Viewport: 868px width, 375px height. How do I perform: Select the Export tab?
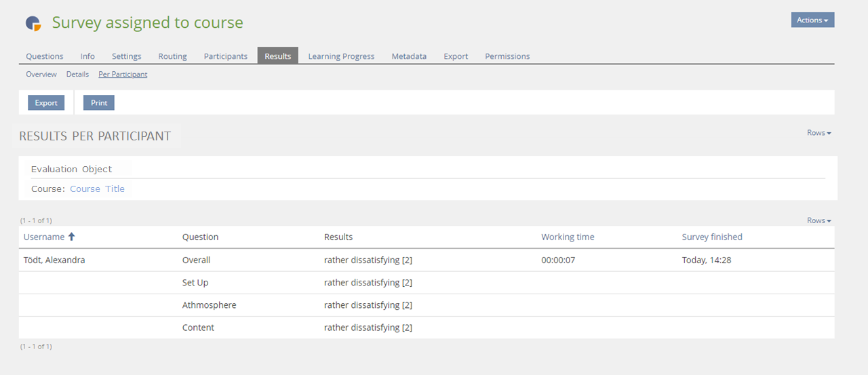pos(456,56)
